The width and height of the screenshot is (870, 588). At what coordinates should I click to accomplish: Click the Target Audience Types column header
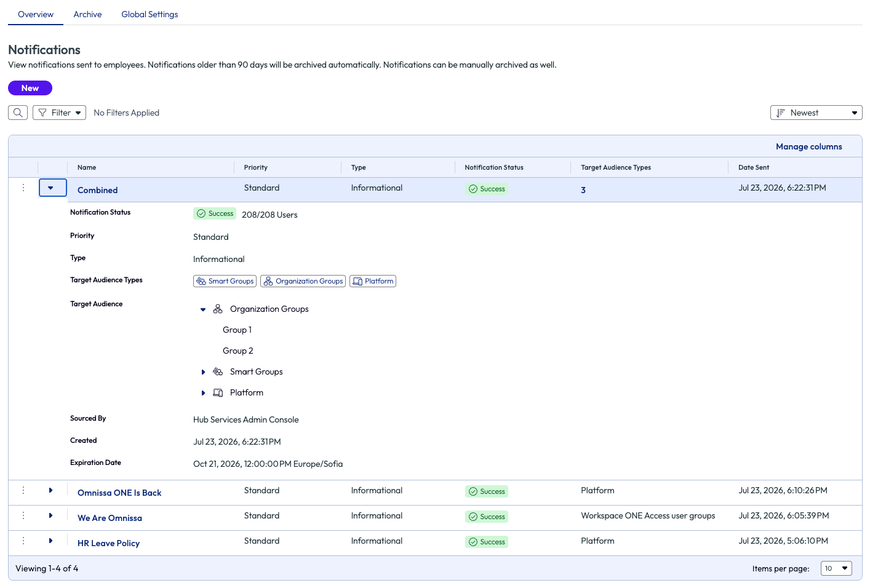click(x=616, y=167)
